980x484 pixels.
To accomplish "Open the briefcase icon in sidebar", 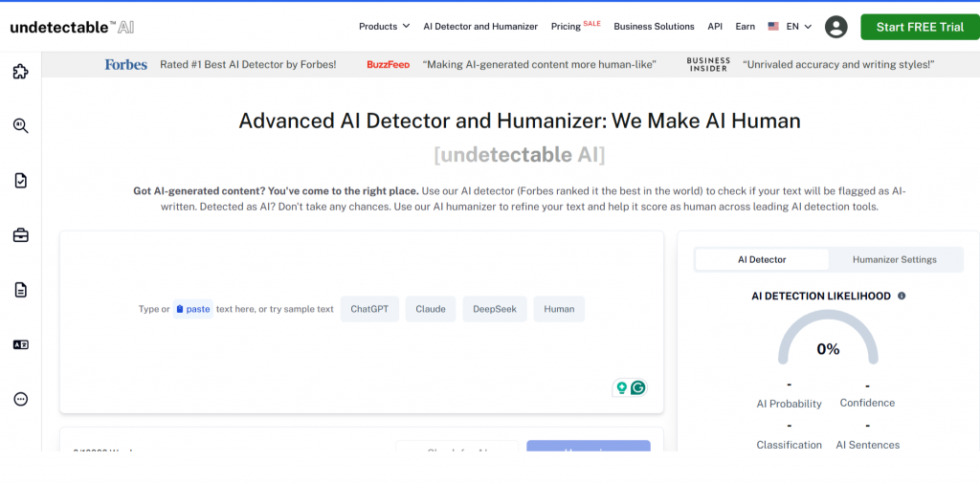I will [x=20, y=235].
